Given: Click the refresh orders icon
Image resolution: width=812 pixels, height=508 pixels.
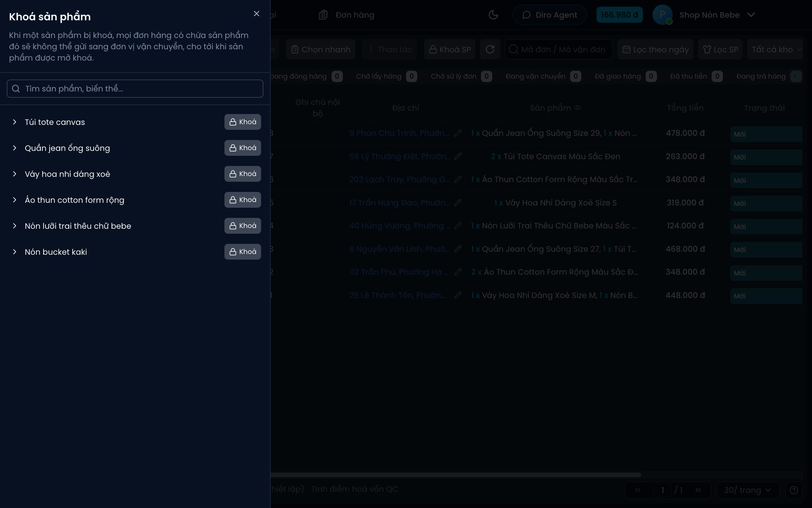Looking at the screenshot, I should [490, 49].
